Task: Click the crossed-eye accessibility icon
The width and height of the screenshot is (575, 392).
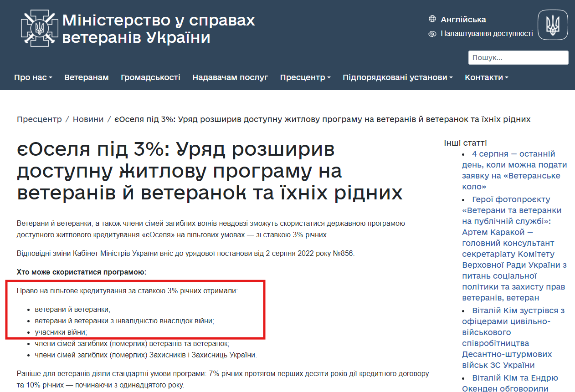Action: (432, 34)
